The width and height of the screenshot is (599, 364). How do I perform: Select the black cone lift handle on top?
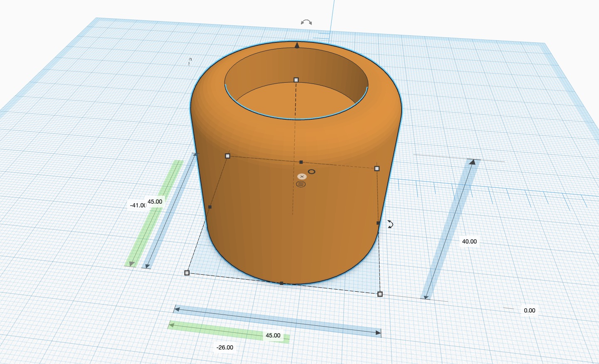[x=297, y=45]
